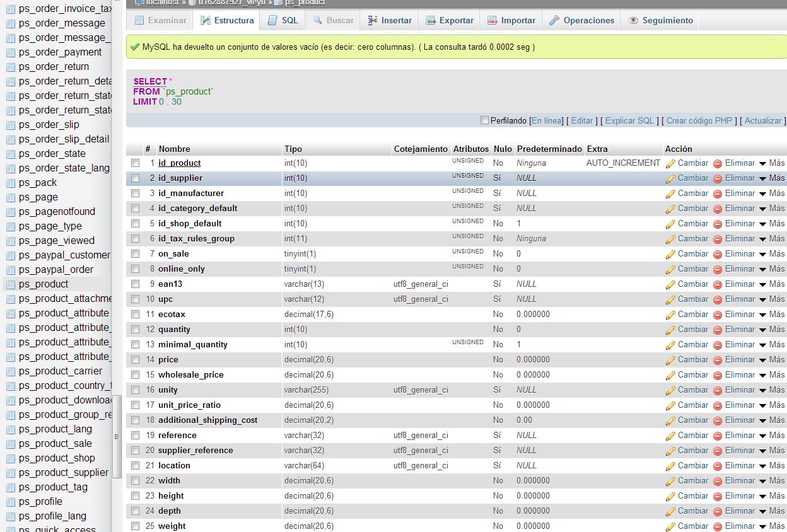The image size is (787, 532).
Task: Open ps_product_shop in the sidebar
Action: point(57,458)
